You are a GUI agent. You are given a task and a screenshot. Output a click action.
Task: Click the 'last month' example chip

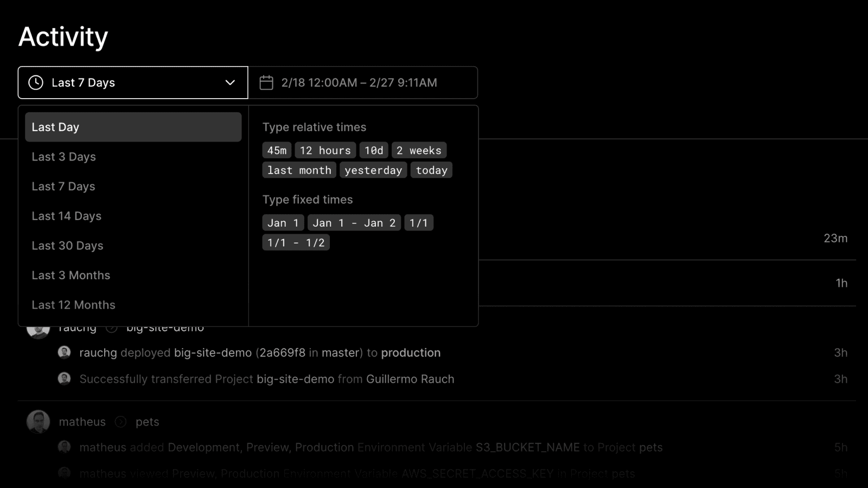[299, 170]
